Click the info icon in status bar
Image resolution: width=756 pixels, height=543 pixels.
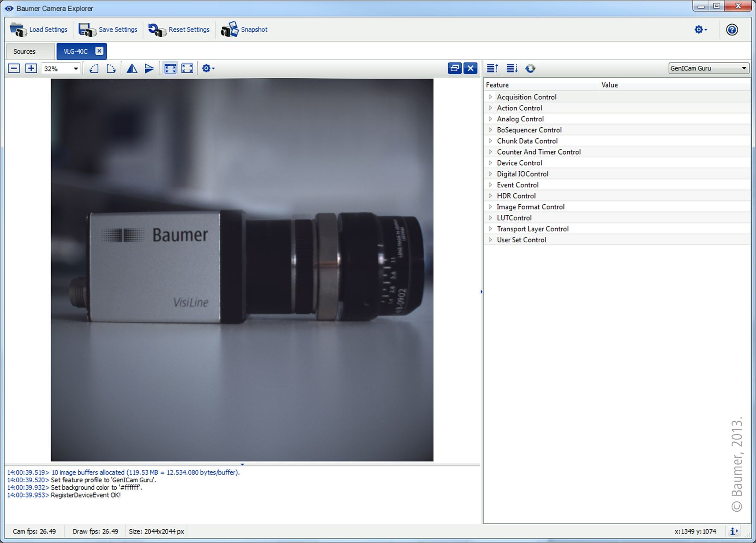click(734, 531)
